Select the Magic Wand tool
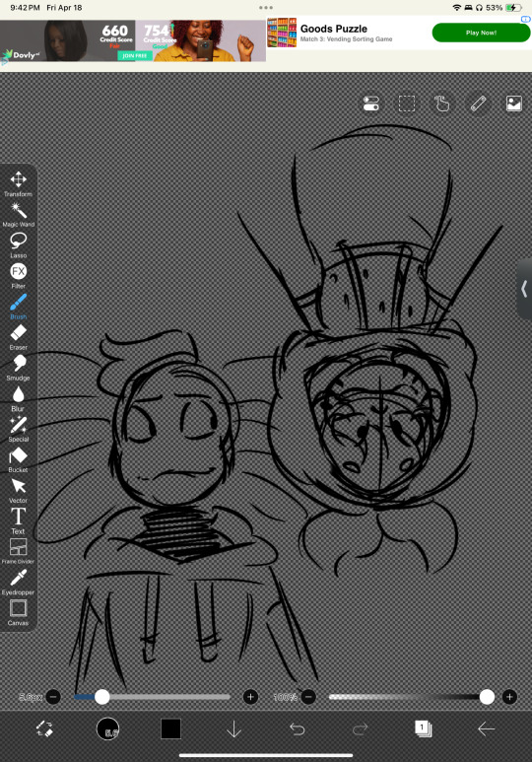532x762 pixels. click(x=18, y=214)
